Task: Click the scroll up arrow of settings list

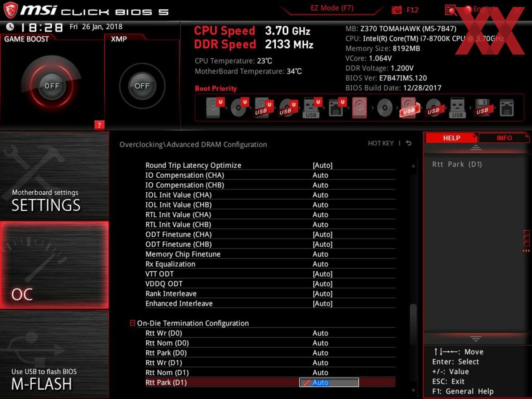Action: pyautogui.click(x=413, y=166)
